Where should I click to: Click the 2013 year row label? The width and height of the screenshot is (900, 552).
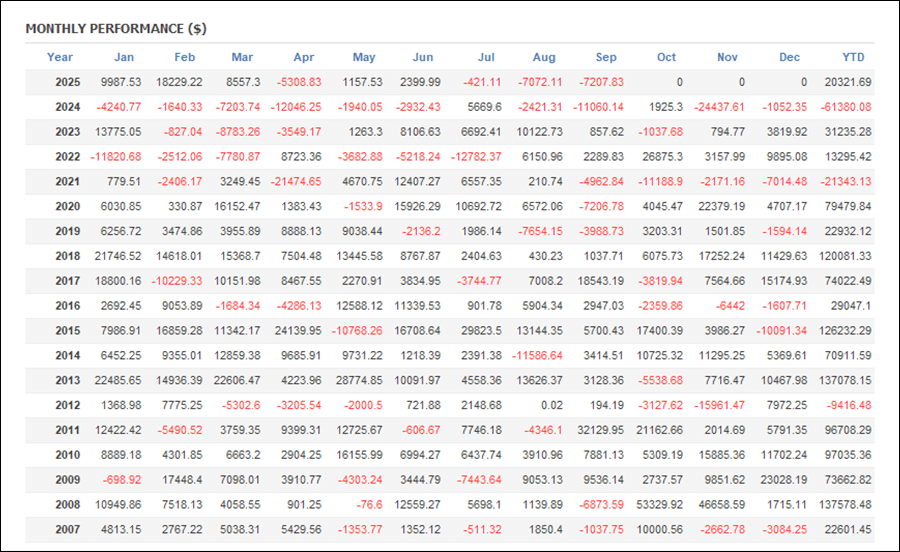(x=67, y=380)
